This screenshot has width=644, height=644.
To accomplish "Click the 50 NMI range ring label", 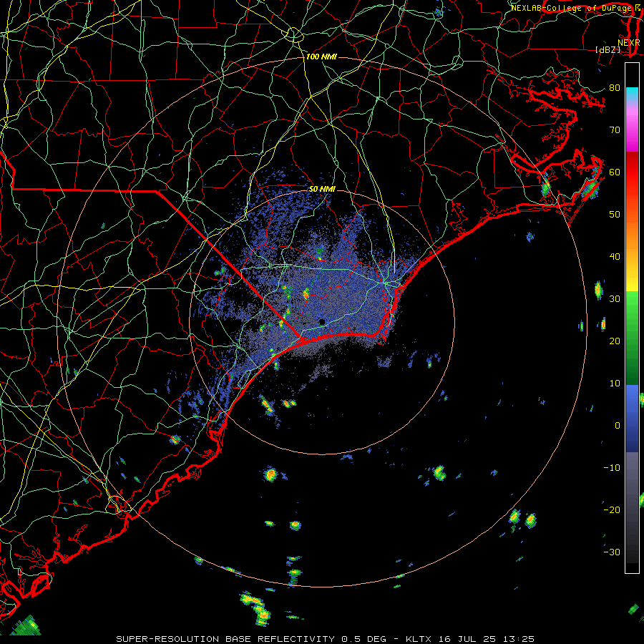I will [322, 190].
